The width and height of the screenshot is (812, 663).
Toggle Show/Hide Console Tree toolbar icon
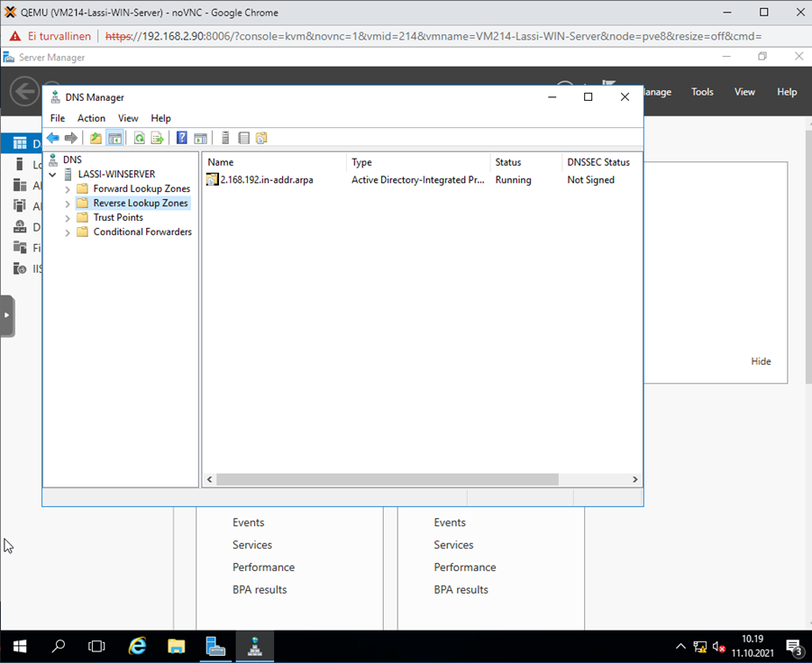coord(114,138)
